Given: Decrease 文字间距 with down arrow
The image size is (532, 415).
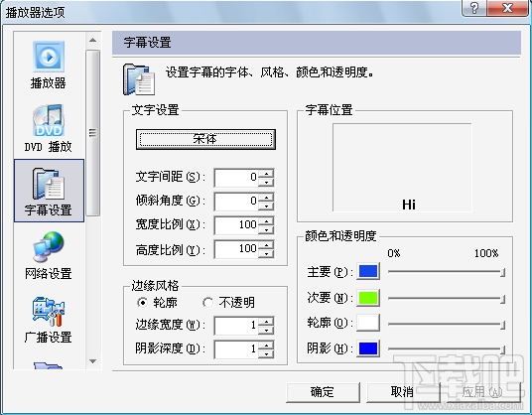Looking at the screenshot, I should point(266,183).
